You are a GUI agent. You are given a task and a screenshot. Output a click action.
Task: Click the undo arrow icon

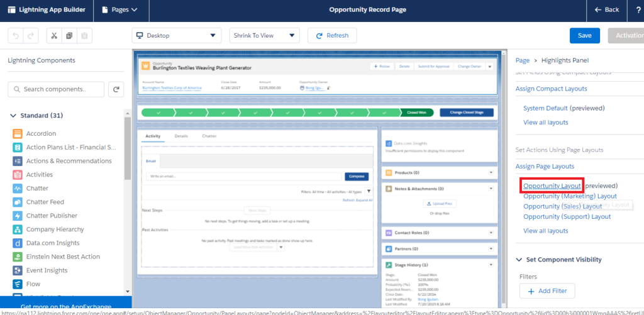16,36
